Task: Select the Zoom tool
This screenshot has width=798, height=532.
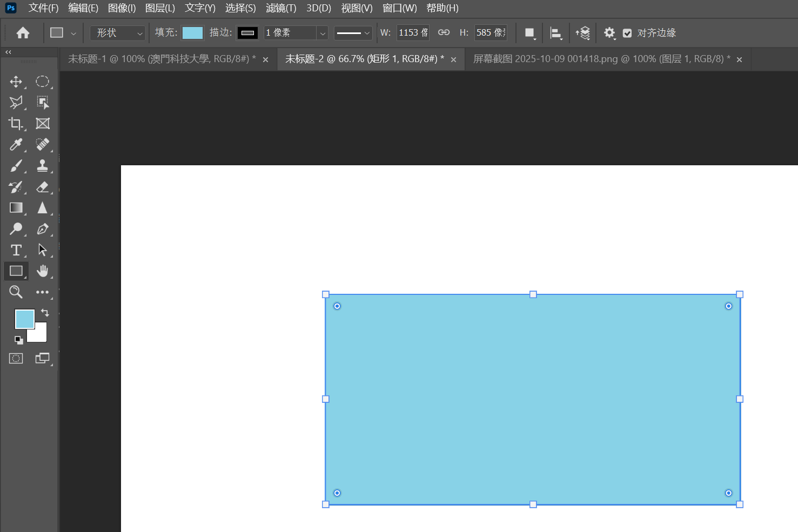Action: coord(16,292)
